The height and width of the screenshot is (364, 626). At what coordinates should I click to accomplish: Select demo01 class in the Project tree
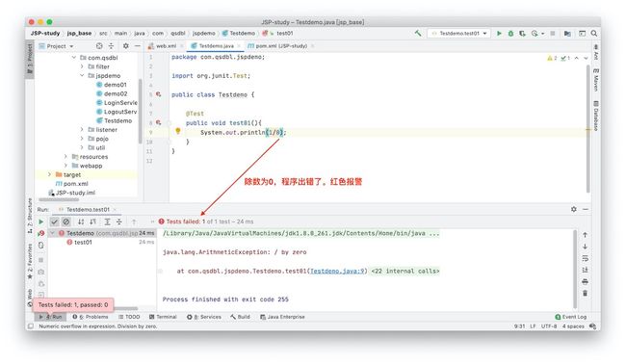[112, 85]
